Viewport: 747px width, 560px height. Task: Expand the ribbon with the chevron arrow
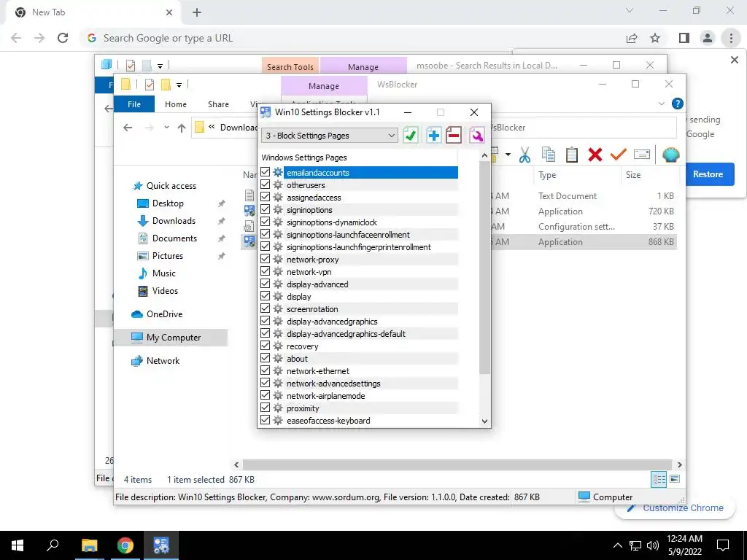coord(661,104)
